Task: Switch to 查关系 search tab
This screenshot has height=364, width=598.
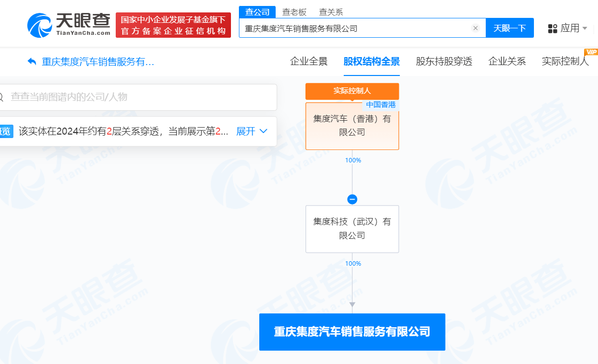Action: (x=331, y=12)
